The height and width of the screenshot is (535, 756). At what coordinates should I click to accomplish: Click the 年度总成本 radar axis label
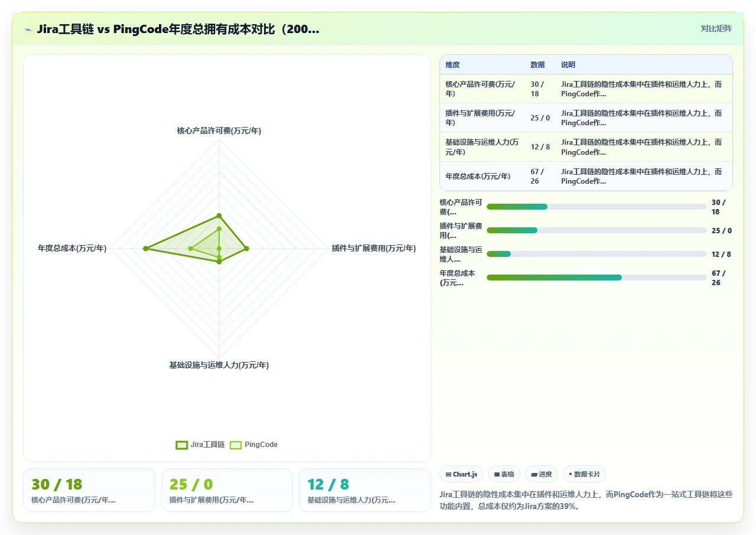[x=72, y=249]
